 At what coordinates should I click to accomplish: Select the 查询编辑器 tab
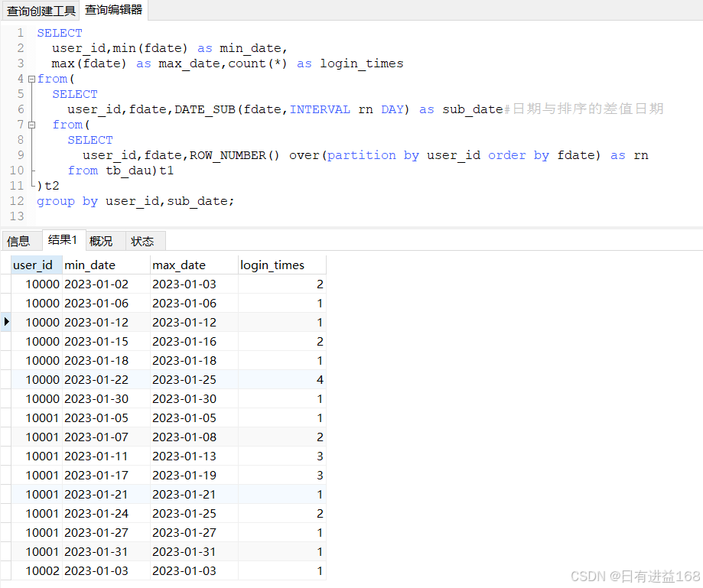pos(113,10)
